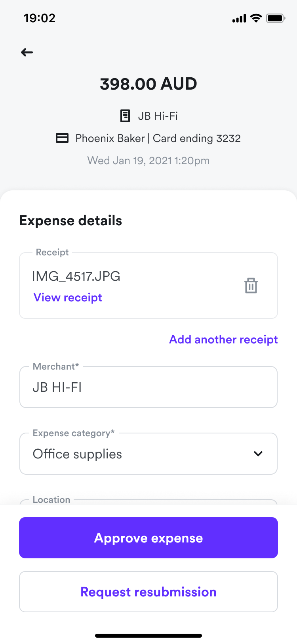Screen dimensions: 297x644
Task: Select the partially visible Location field
Action: (x=148, y=502)
